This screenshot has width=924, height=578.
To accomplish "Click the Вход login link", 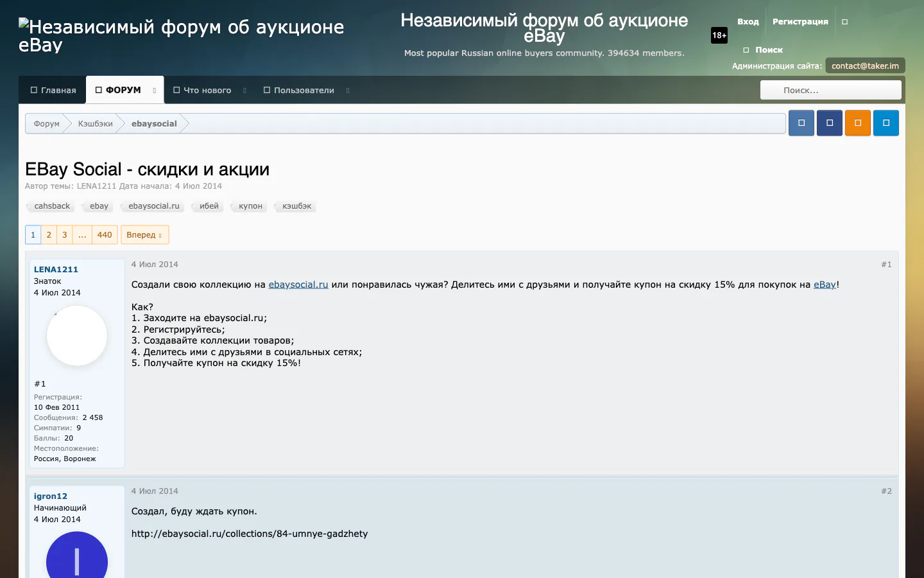I will [x=748, y=22].
